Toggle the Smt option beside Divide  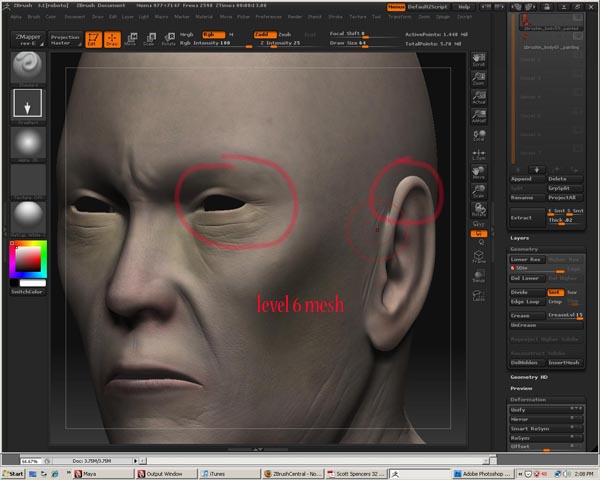556,292
